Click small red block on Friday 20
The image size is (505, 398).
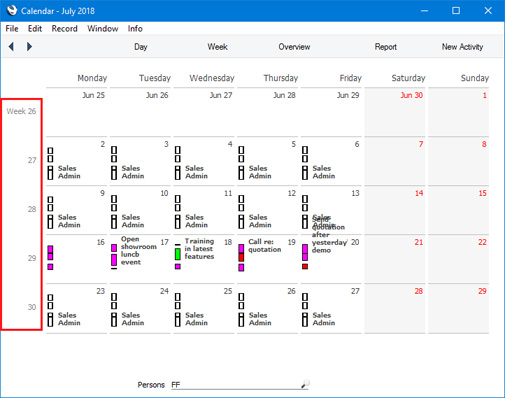(305, 266)
